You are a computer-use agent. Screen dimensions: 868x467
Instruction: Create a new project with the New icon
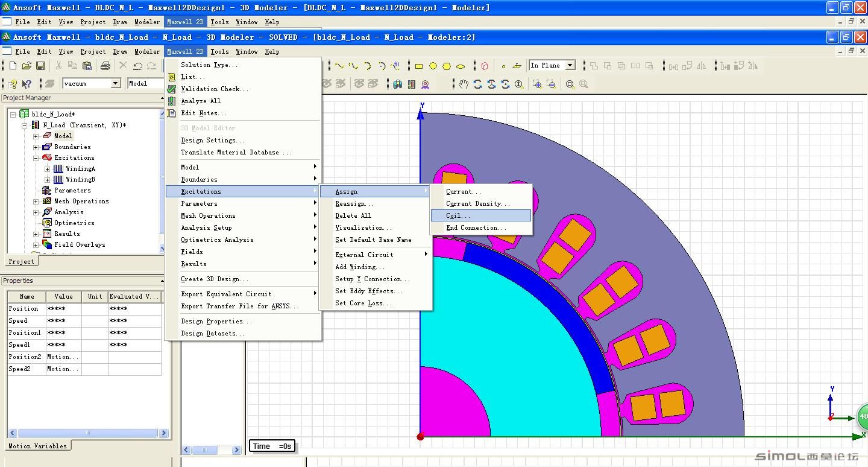coord(13,66)
